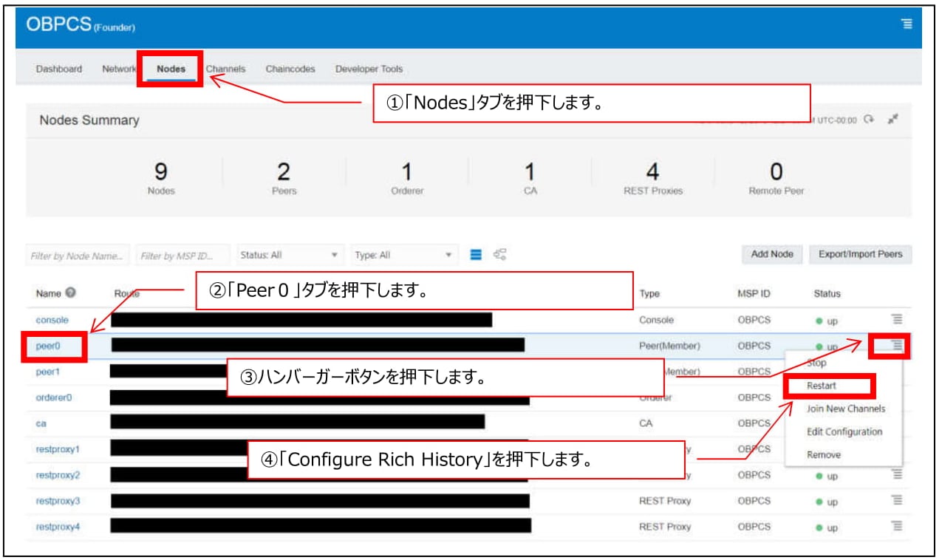Open the peer0 node link
Image resolution: width=942 pixels, height=560 pixels.
pos(47,346)
